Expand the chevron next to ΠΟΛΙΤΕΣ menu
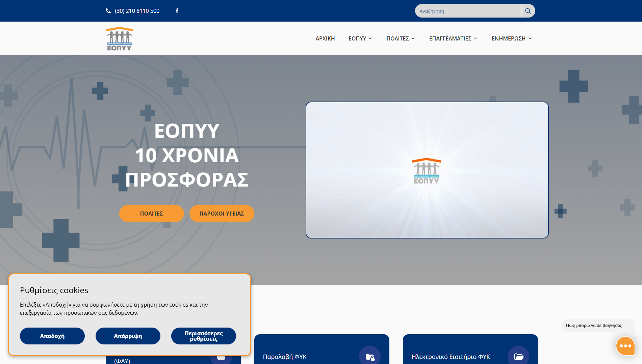Image resolution: width=642 pixels, height=364 pixels. tap(413, 38)
